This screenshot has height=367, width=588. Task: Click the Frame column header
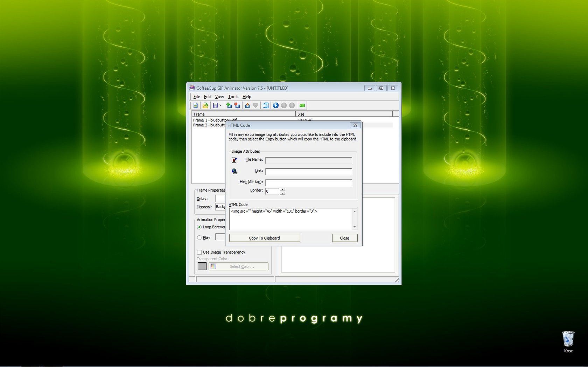click(244, 114)
